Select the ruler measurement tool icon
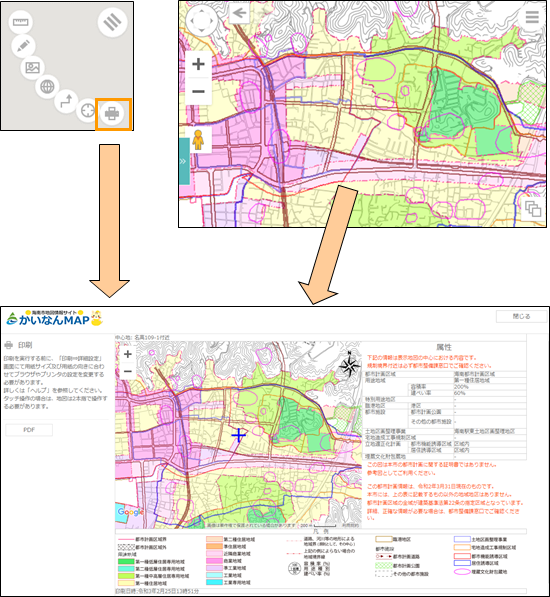The width and height of the screenshot is (550, 597). [21, 22]
